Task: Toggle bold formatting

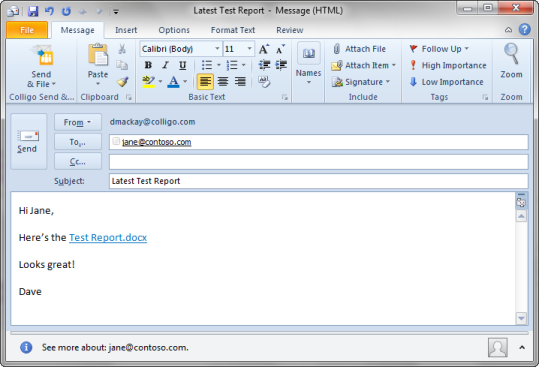Action: (x=148, y=65)
